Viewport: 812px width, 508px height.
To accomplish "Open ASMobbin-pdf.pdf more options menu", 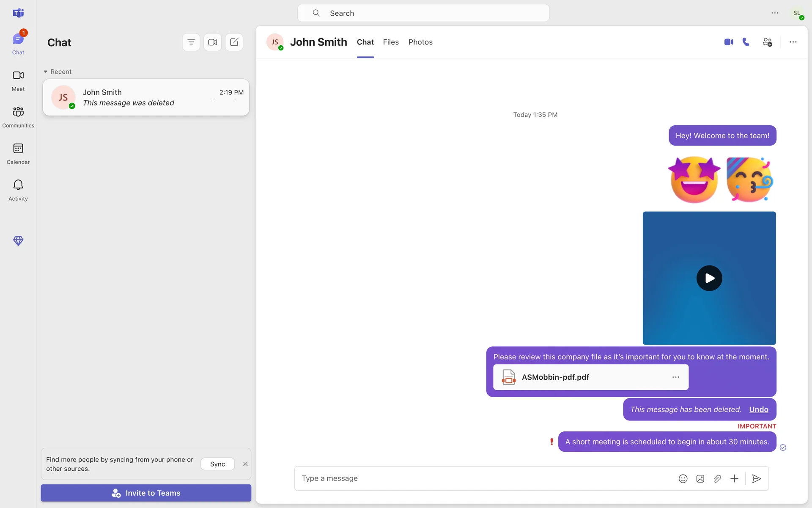I will 675,377.
